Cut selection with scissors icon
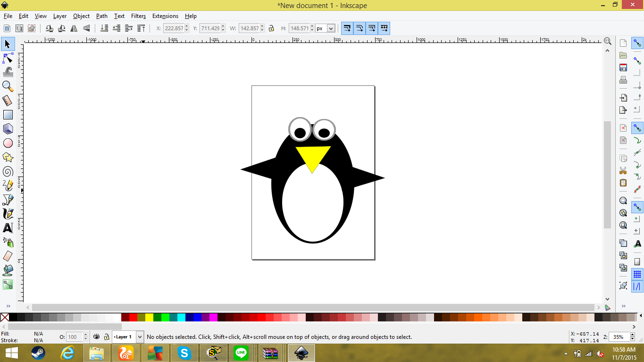 [623, 170]
